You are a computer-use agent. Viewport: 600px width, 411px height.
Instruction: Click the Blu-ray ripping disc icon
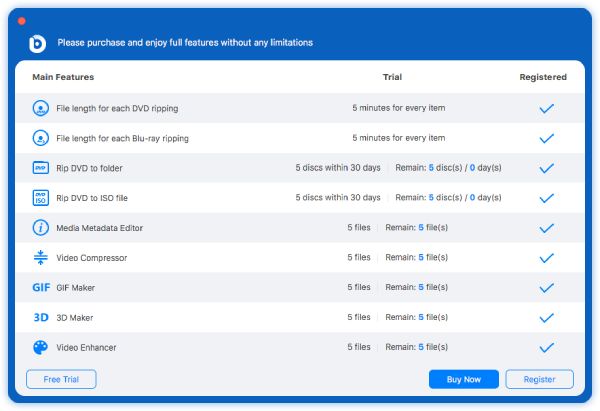point(41,138)
